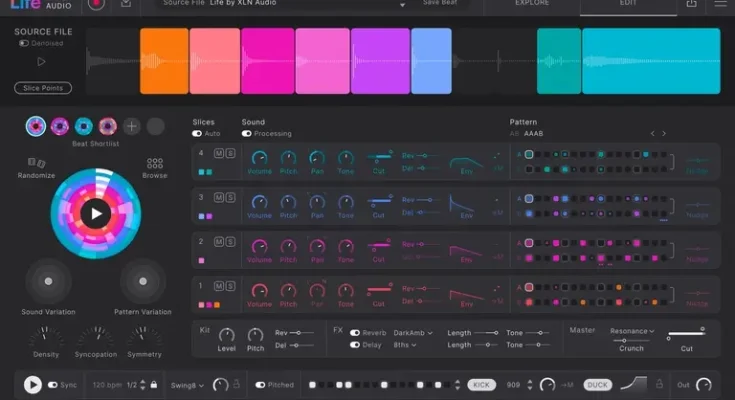735x400 pixels.
Task: Mute track 4 with the M button
Action: point(219,153)
